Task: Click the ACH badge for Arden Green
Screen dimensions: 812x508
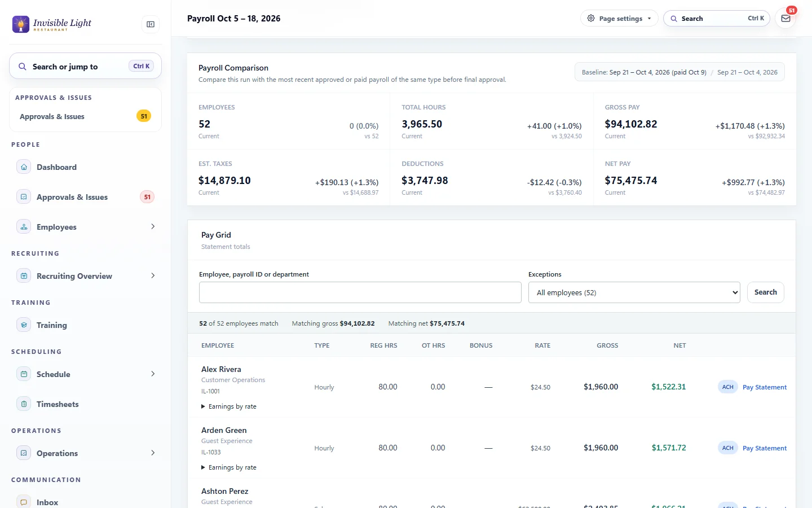Action: [x=728, y=448]
